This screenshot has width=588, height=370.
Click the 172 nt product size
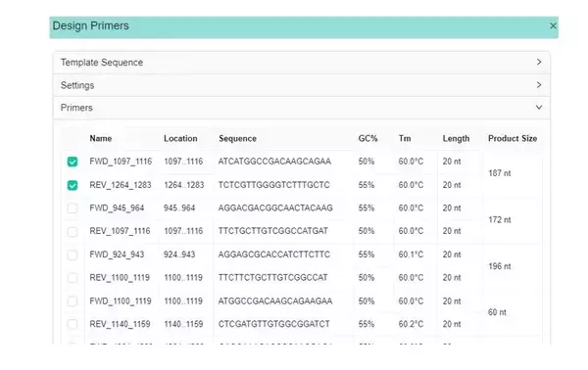tap(500, 220)
